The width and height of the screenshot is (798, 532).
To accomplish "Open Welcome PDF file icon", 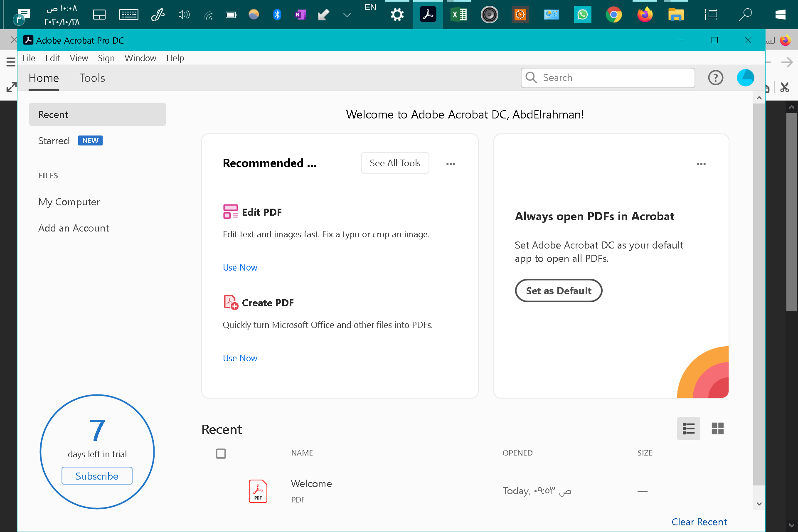I will [x=258, y=491].
